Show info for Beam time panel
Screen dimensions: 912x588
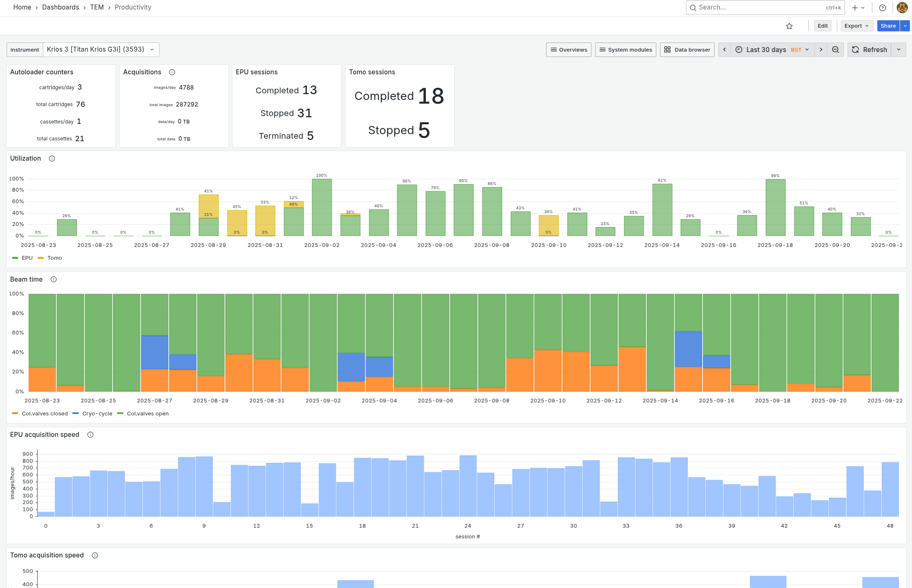tap(54, 280)
